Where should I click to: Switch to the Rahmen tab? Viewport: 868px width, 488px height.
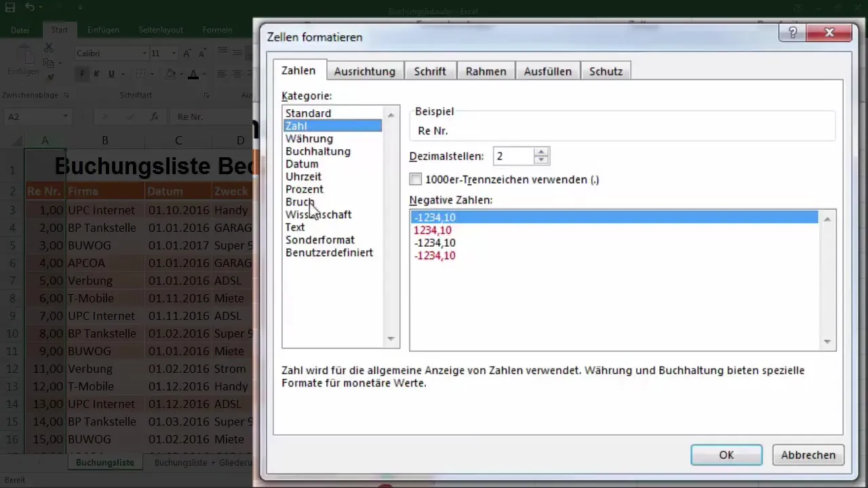click(486, 71)
